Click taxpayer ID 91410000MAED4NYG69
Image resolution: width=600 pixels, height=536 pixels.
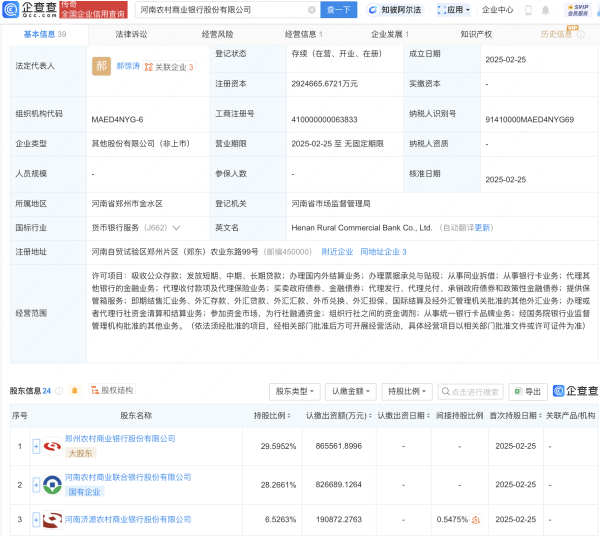[x=530, y=120]
